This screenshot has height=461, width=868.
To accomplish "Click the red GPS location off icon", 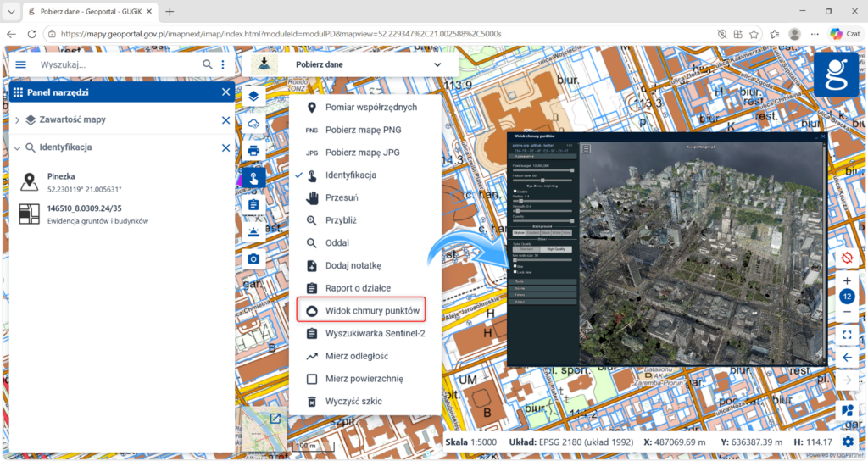I will 847,258.
